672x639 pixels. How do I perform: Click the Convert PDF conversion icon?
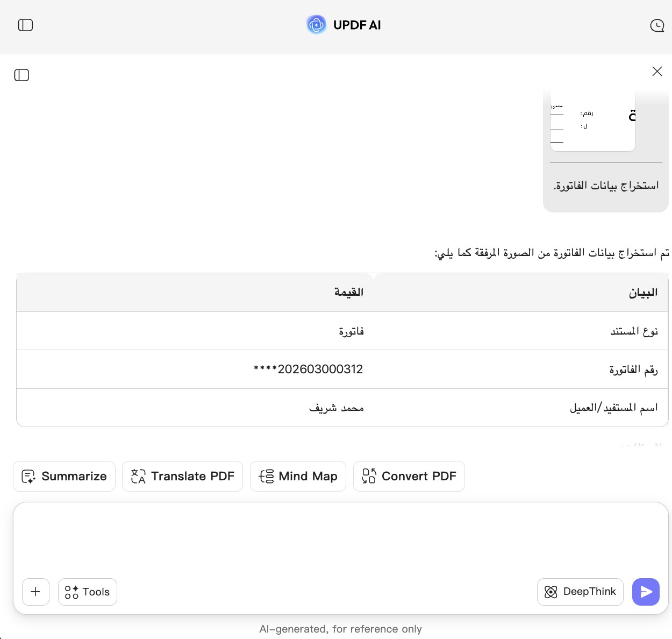(368, 476)
